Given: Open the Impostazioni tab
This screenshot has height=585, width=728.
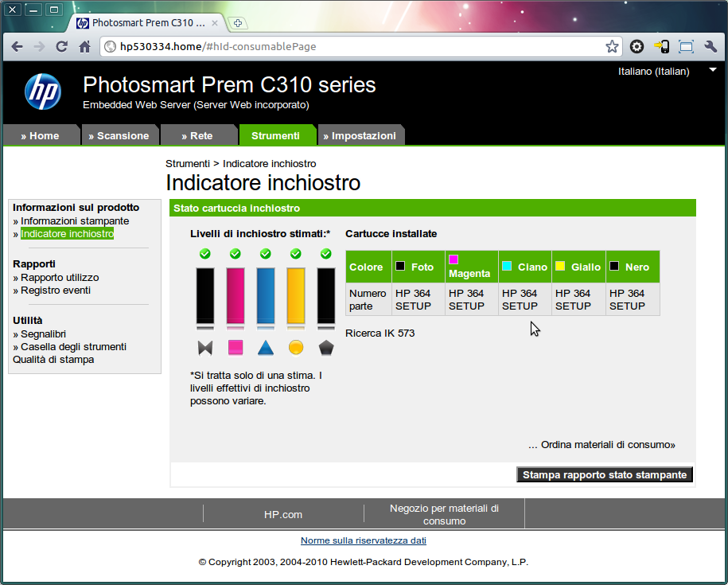Looking at the screenshot, I should pos(360,135).
